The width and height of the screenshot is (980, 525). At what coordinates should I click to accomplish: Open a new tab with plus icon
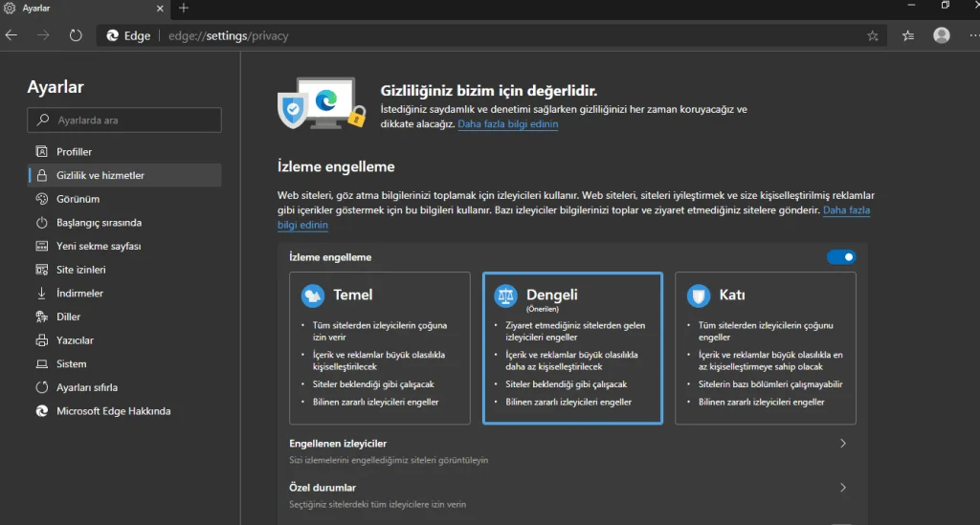184,9
